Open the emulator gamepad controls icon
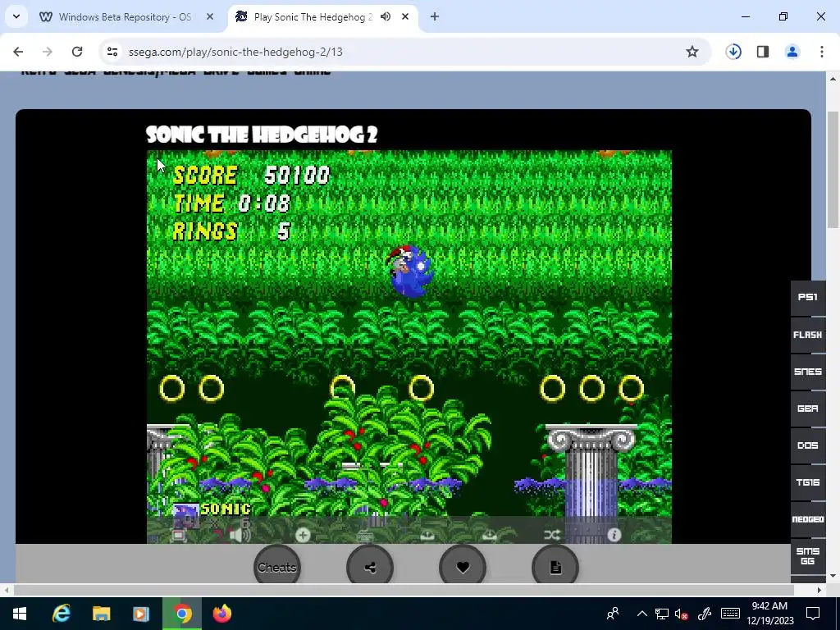Viewport: 840px width, 630px height. tap(365, 535)
